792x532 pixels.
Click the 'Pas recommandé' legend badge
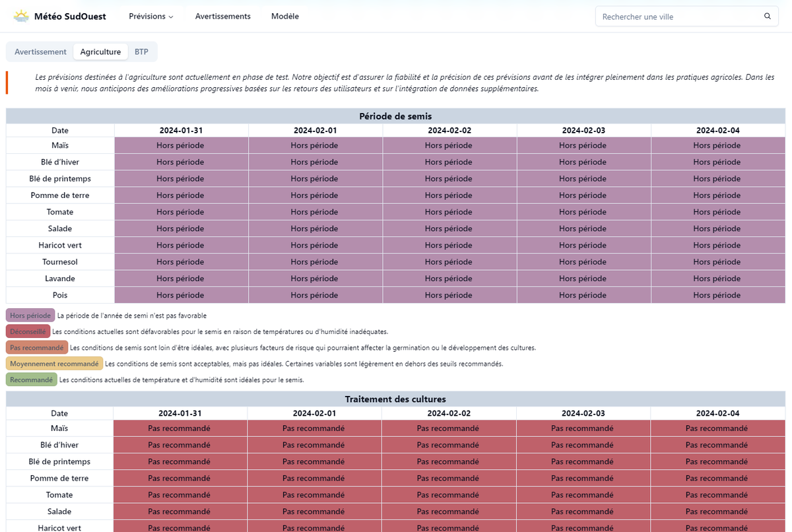(37, 347)
